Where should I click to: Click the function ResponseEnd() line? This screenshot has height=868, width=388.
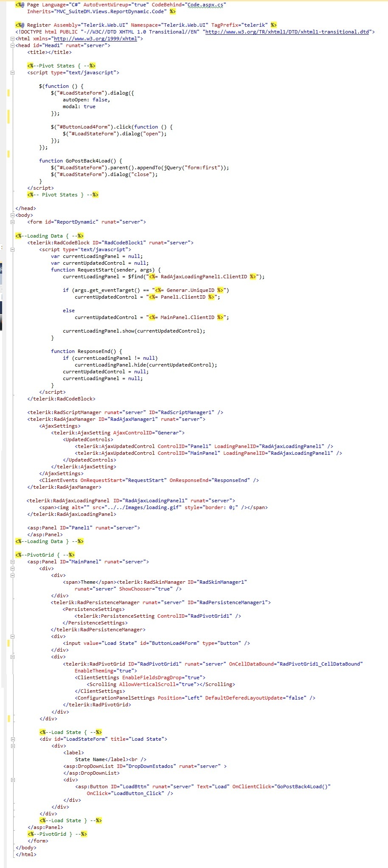pyautogui.click(x=87, y=351)
